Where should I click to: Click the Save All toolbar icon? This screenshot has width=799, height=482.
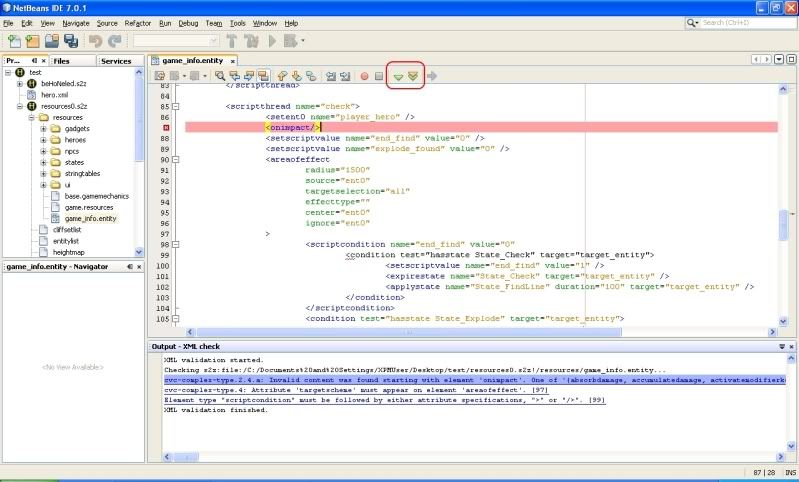click(x=71, y=41)
